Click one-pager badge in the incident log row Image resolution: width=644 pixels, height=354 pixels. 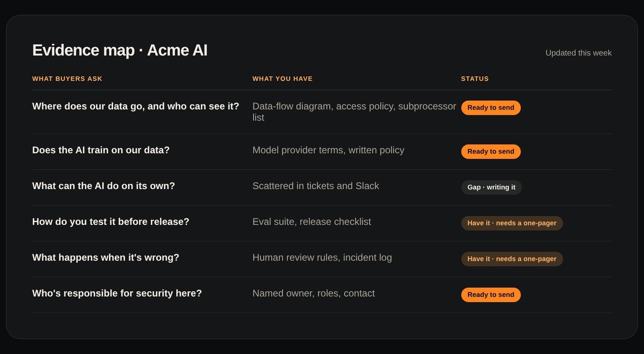click(512, 259)
